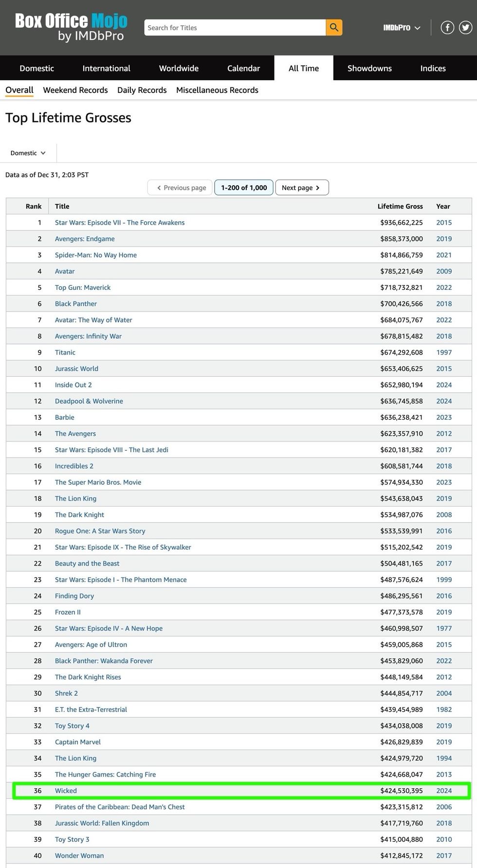The width and height of the screenshot is (477, 868).
Task: Open the Avengers: Endgame link
Action: coord(84,239)
